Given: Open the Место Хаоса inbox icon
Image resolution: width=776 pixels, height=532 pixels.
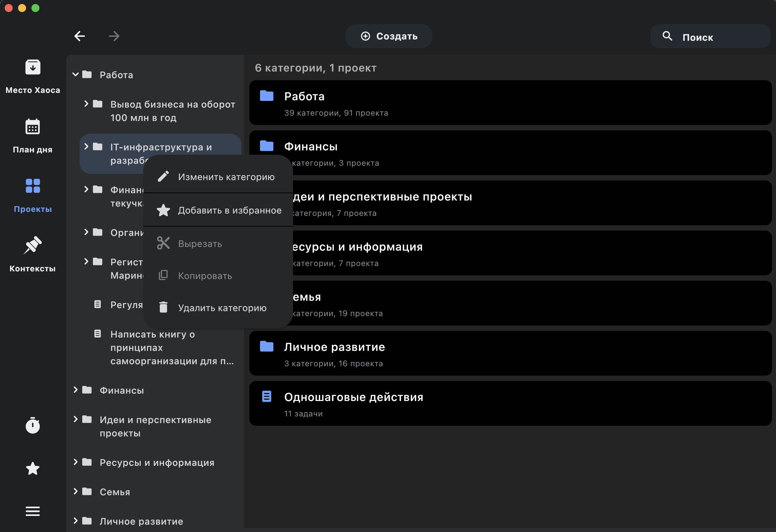Looking at the screenshot, I should tap(33, 68).
